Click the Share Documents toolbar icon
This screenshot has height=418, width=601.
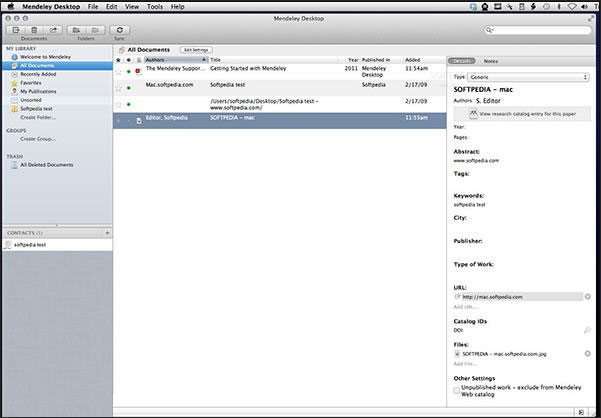(53, 30)
